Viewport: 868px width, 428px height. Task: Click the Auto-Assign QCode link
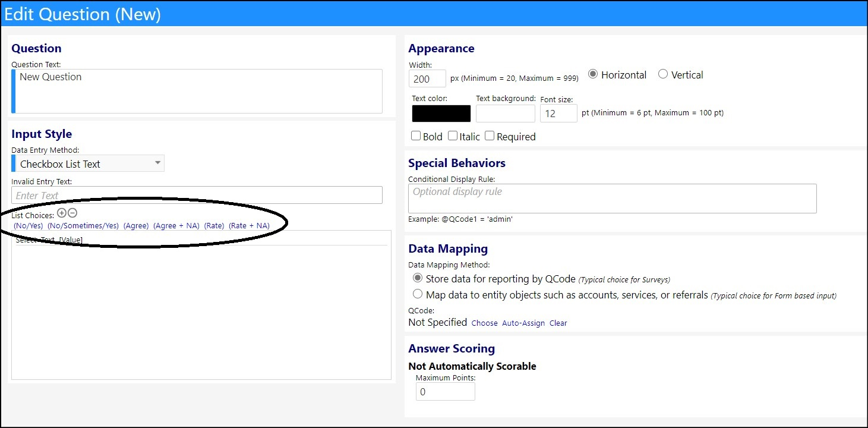(x=523, y=323)
